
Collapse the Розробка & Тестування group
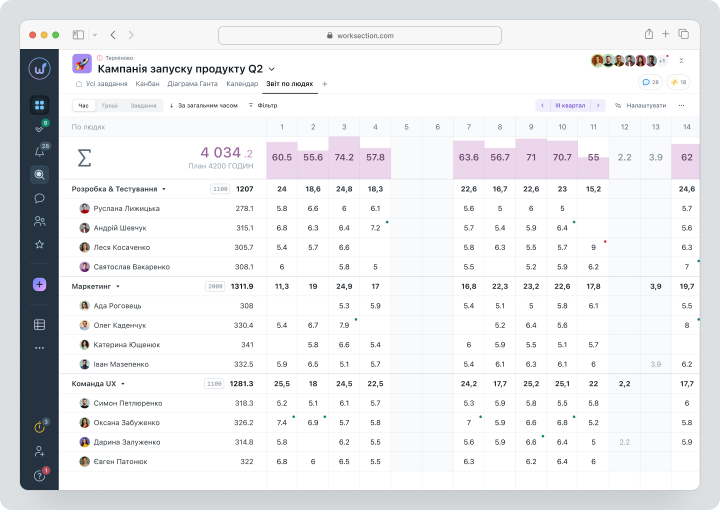coord(164,189)
